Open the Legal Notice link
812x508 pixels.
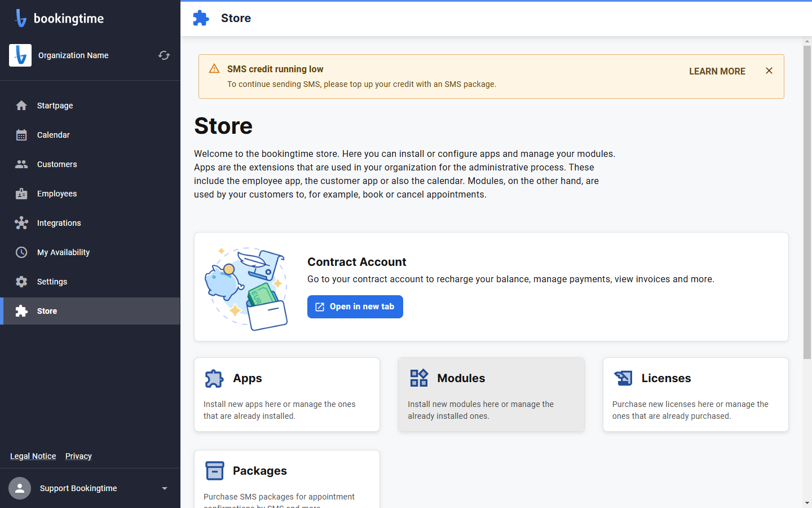[x=33, y=456]
